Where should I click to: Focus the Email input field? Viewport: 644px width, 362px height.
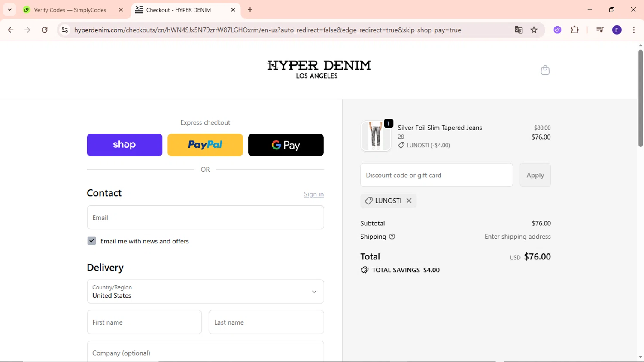(205, 217)
